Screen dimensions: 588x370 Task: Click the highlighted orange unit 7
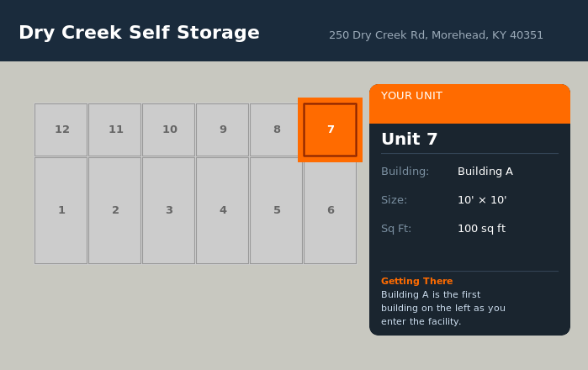pos(330,129)
